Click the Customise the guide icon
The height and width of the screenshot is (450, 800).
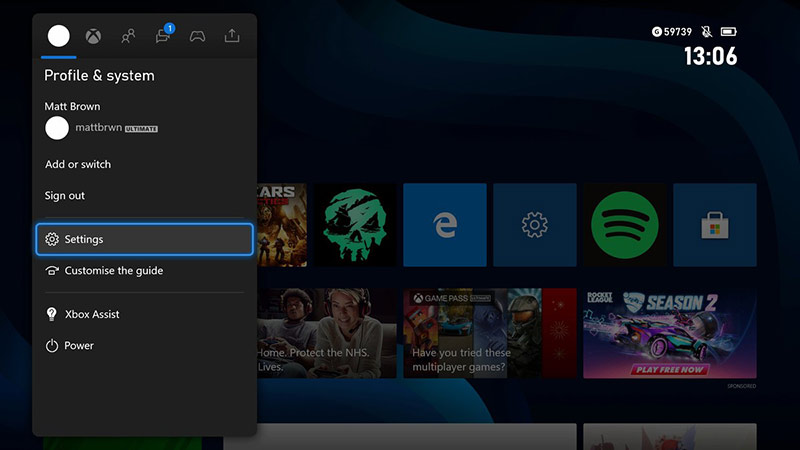tap(52, 270)
